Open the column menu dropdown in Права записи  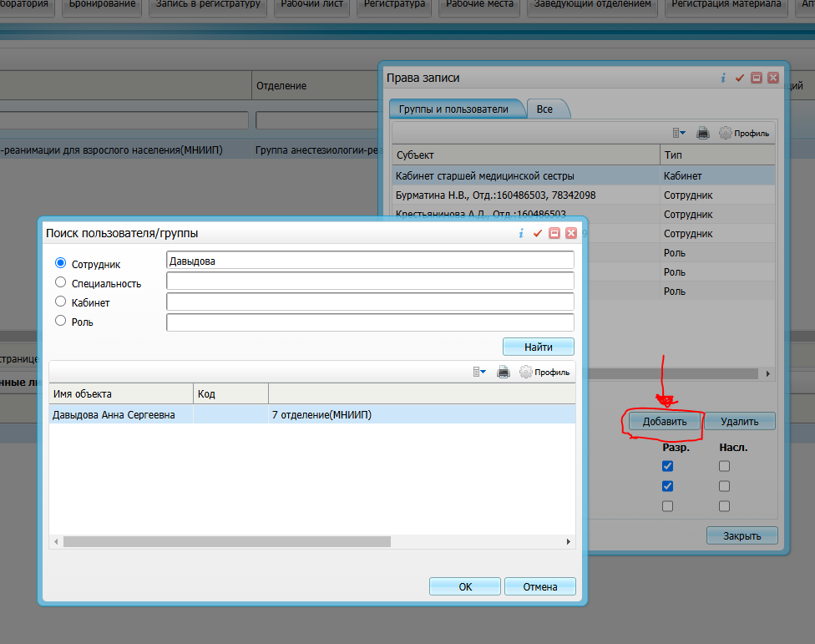(x=679, y=133)
